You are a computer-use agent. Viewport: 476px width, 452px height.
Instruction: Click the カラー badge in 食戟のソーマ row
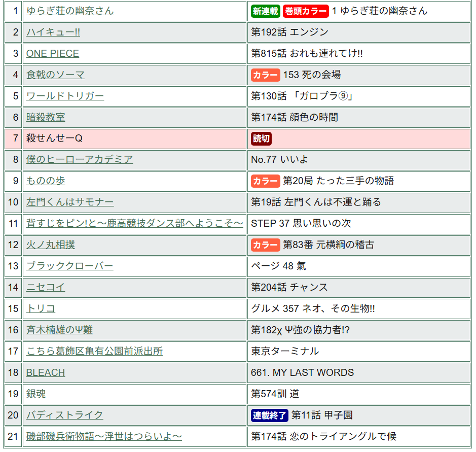[x=266, y=75]
